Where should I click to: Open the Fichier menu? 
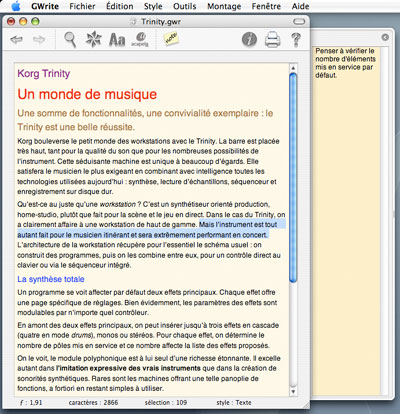point(82,6)
